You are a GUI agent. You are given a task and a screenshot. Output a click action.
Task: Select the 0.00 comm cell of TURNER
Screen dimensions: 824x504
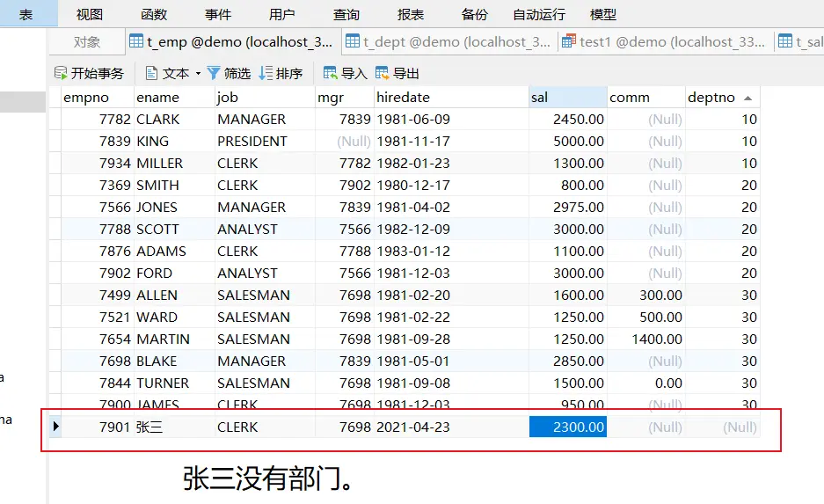pos(645,383)
